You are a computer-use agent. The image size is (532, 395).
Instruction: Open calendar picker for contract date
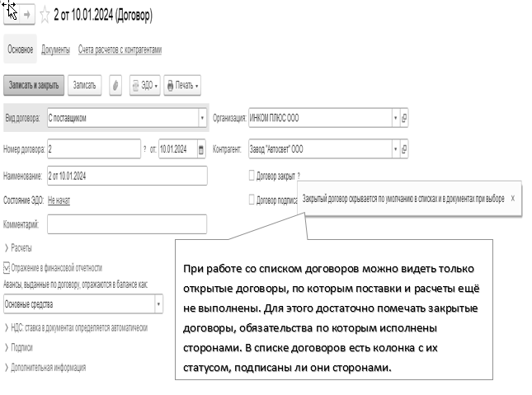point(201,149)
